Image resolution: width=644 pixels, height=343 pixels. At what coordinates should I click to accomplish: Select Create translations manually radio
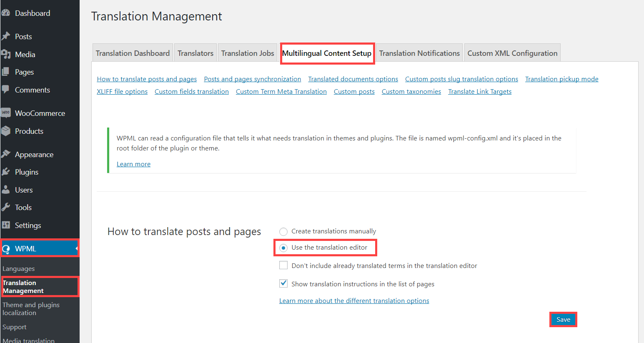[283, 231]
